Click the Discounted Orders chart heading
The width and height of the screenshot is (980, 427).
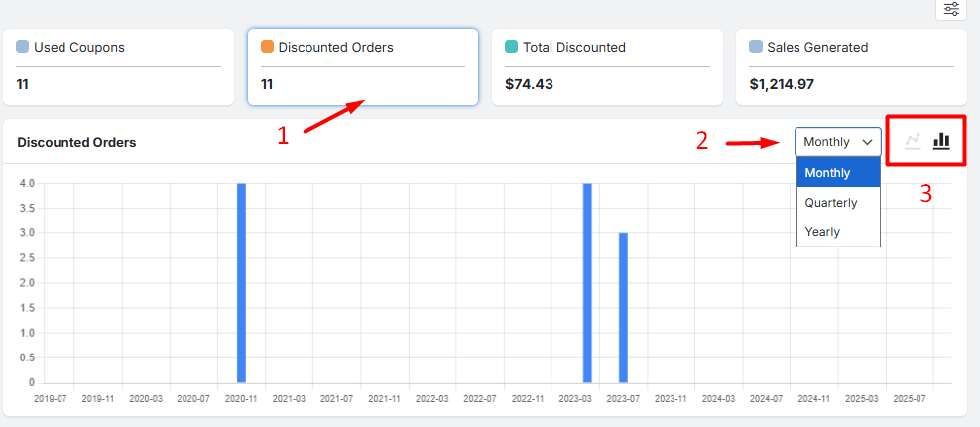click(x=76, y=142)
